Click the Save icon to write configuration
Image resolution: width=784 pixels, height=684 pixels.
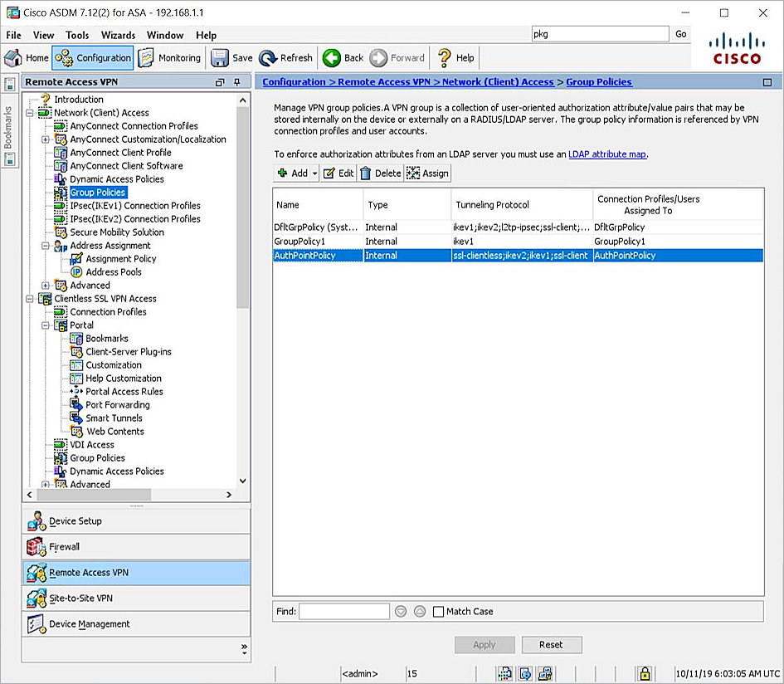point(229,57)
